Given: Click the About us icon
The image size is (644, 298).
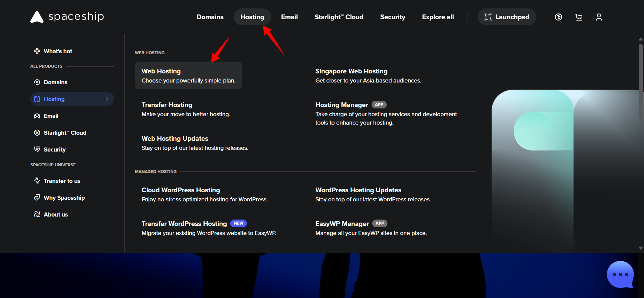Looking at the screenshot, I should (x=37, y=214).
